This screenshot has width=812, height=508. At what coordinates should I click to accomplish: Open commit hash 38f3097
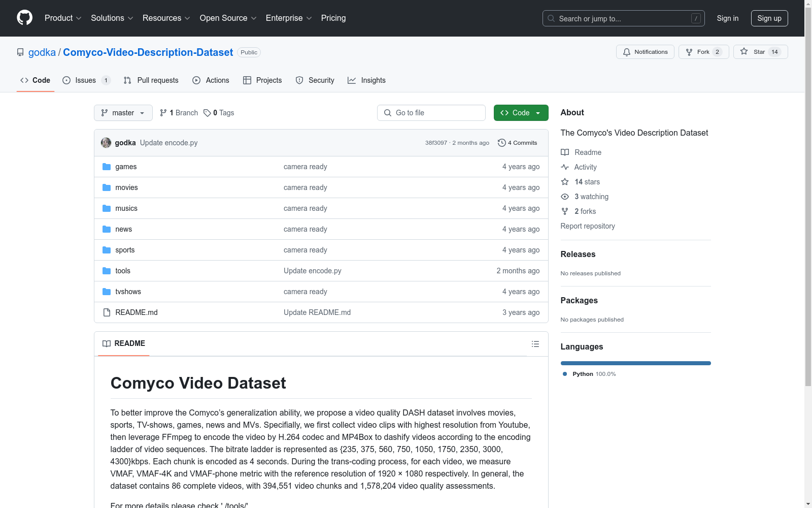(436, 143)
